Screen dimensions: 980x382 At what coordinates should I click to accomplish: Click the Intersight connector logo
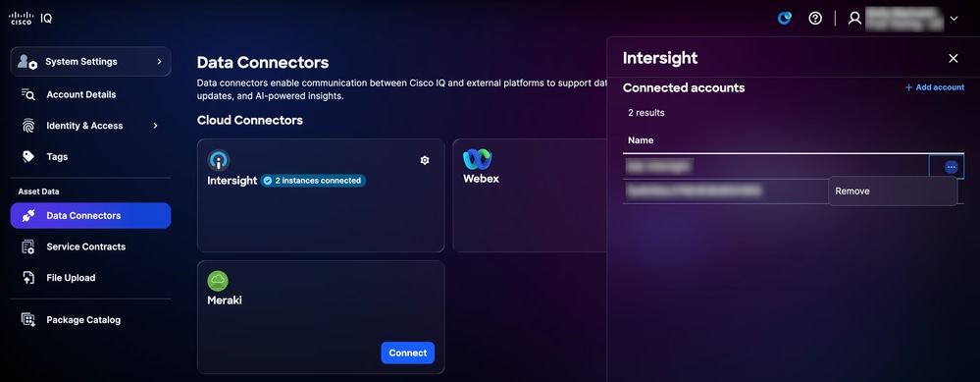tap(218, 160)
